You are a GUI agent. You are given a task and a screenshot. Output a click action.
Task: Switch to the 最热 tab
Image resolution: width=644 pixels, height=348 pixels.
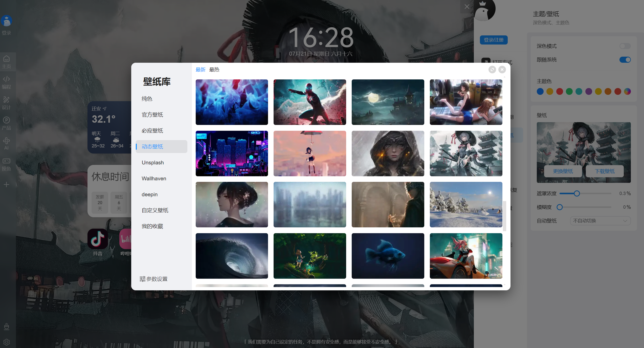click(214, 70)
